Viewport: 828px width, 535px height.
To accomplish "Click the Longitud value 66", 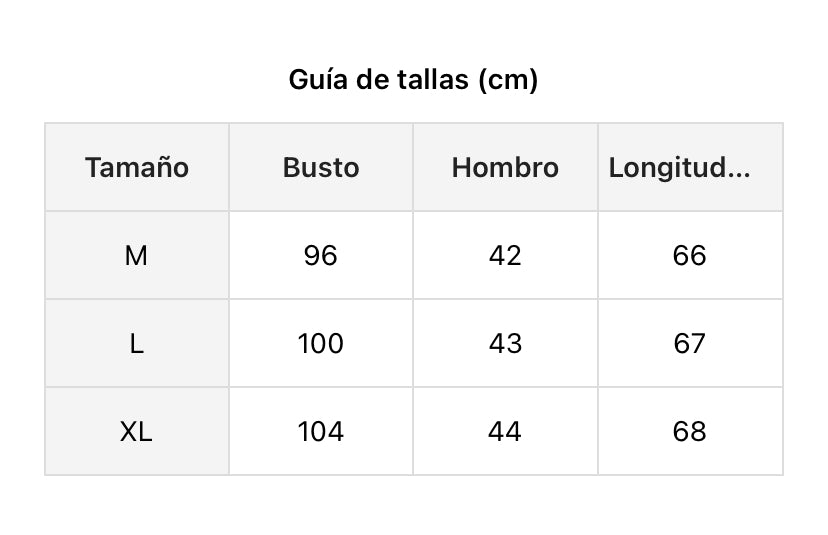I will click(690, 256).
